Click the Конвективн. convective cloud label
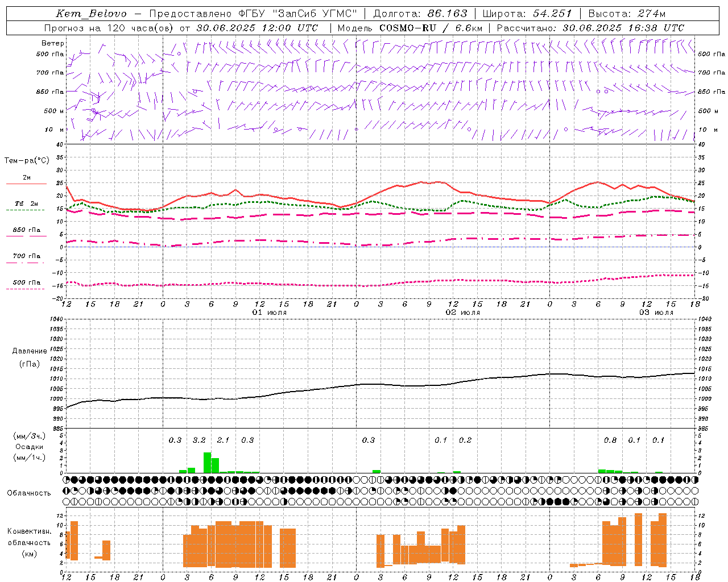This screenshot has height=582, width=728. click(x=30, y=531)
